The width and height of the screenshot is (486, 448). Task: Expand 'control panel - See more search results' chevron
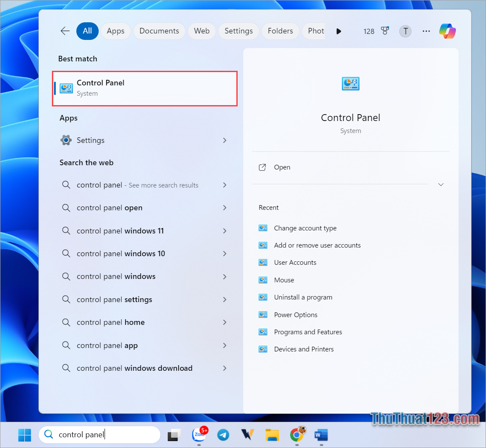[x=225, y=185]
